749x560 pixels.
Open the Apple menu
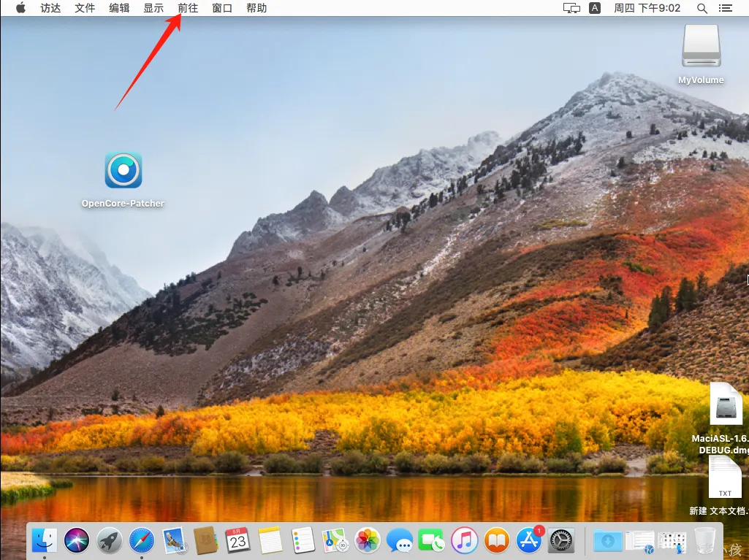20,7
